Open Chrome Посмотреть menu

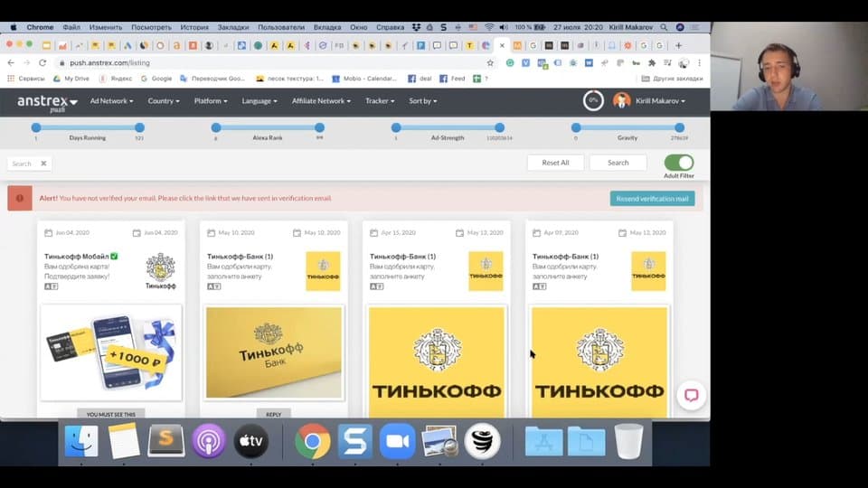pos(151,27)
